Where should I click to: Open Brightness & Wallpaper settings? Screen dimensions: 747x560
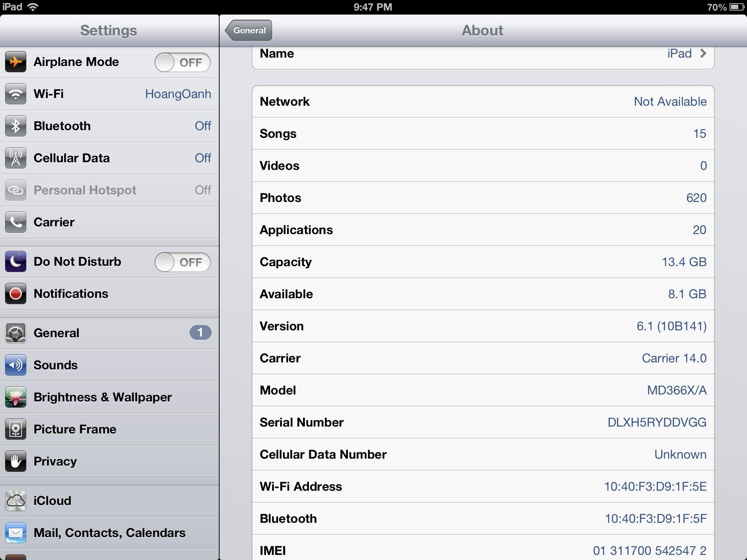(x=109, y=397)
